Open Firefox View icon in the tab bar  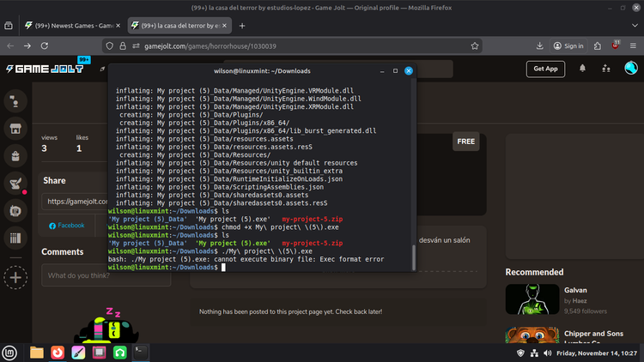pos(9,26)
